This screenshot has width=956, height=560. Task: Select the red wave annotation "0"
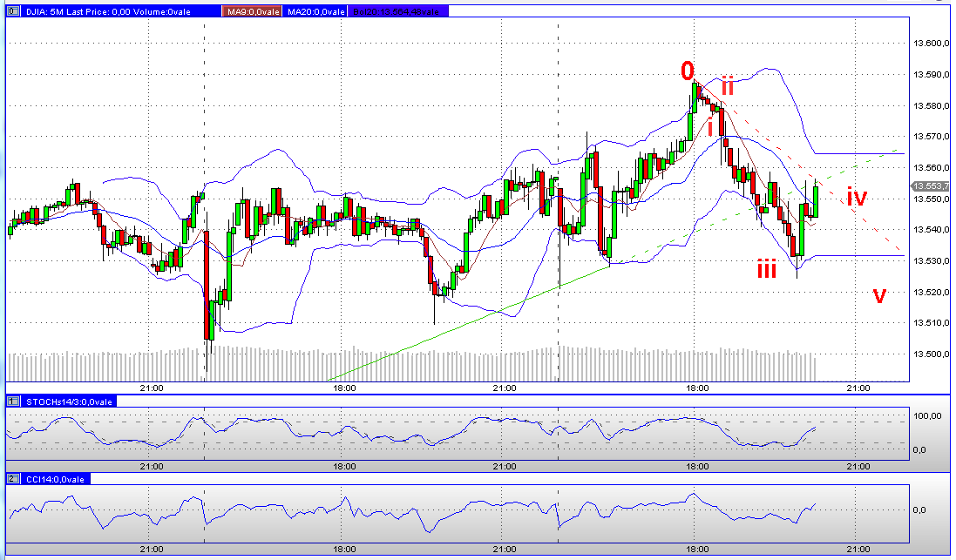pyautogui.click(x=688, y=71)
